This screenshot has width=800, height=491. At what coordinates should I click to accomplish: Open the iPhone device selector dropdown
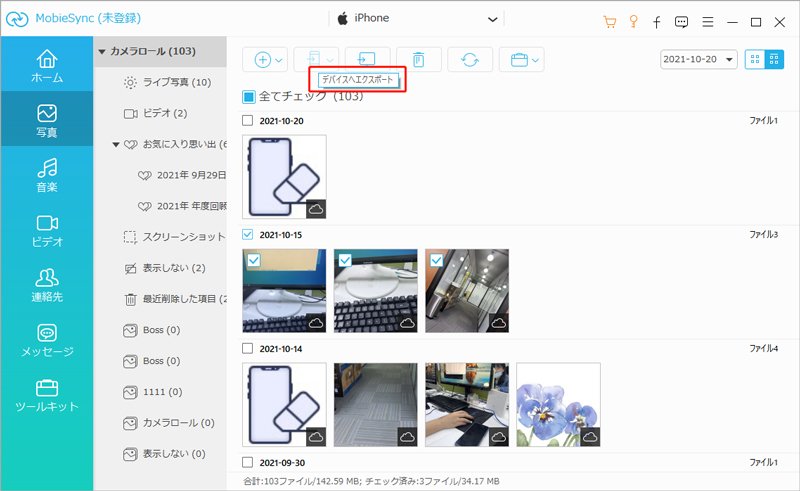[417, 19]
